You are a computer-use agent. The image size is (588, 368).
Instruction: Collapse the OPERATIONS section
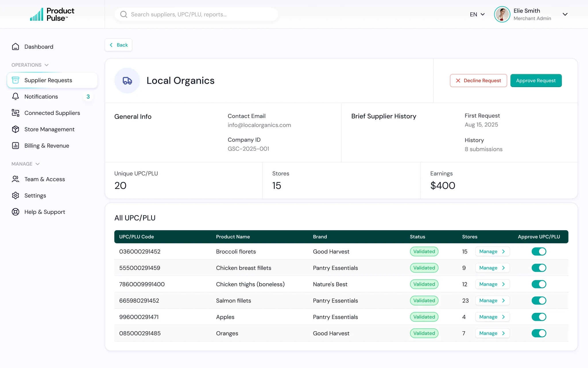30,65
